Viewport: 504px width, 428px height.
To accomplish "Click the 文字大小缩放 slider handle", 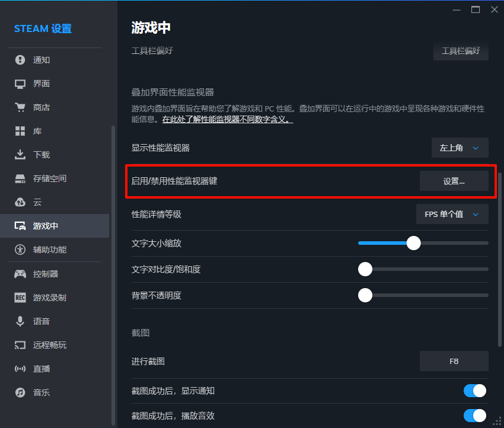I will pos(414,243).
